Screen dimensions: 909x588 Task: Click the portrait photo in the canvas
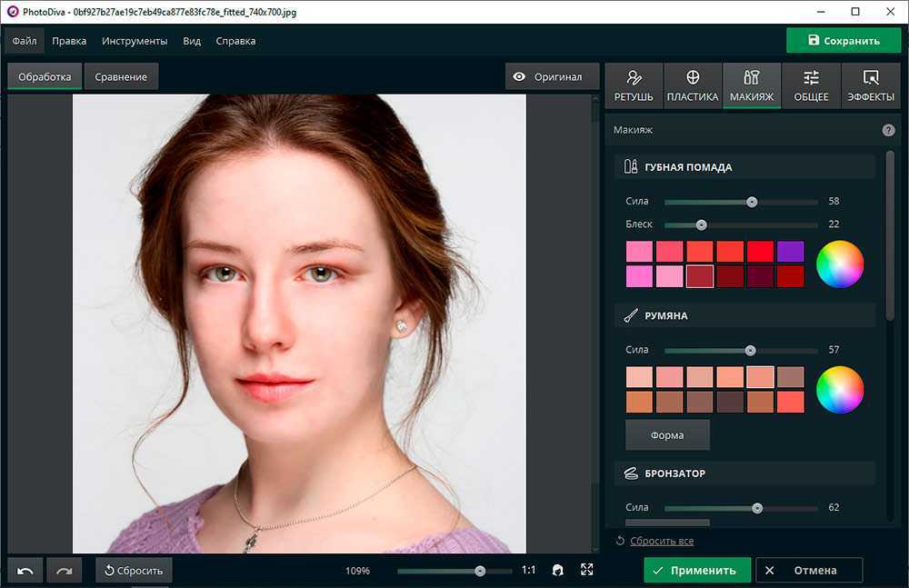click(299, 324)
